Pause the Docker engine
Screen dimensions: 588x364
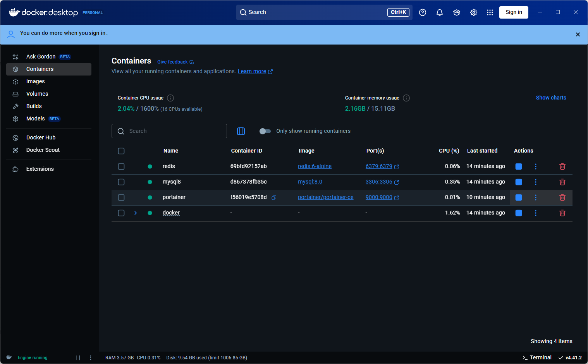[x=78, y=358]
